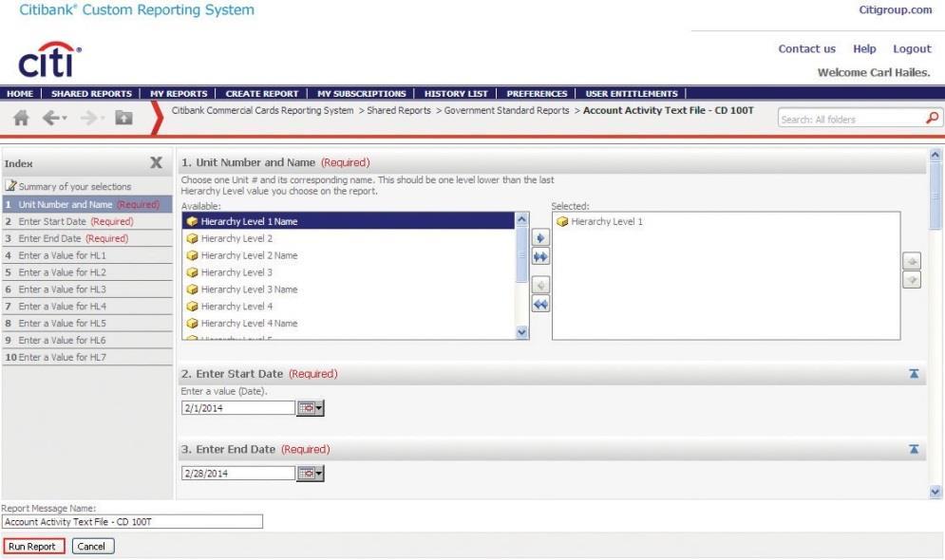Click the Cancel button

point(93,546)
